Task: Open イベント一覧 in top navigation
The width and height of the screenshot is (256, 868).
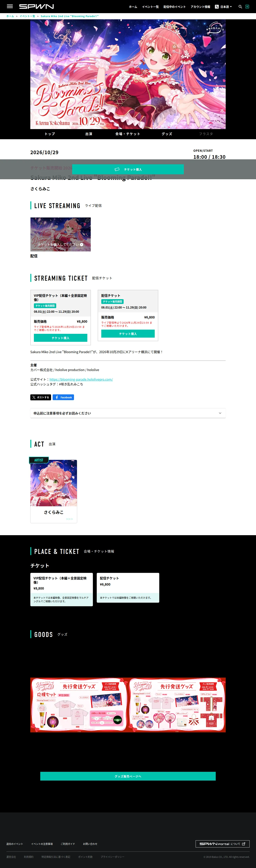Action: coord(150,7)
